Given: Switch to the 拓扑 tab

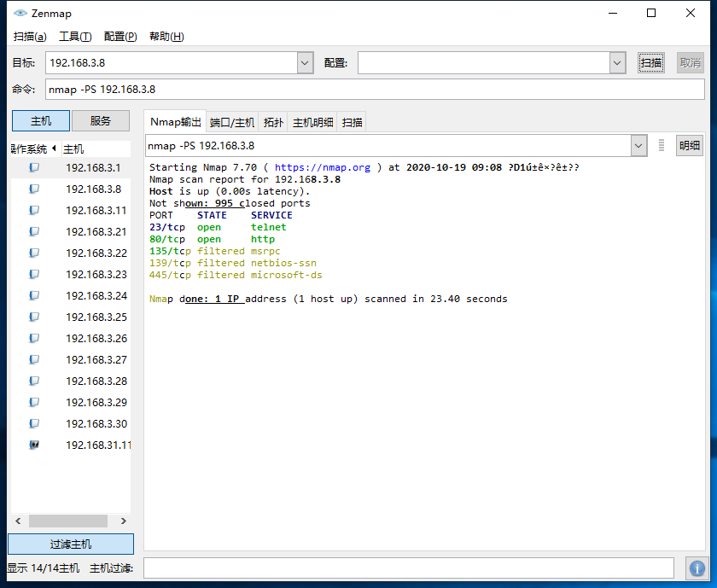Looking at the screenshot, I should pos(273,123).
